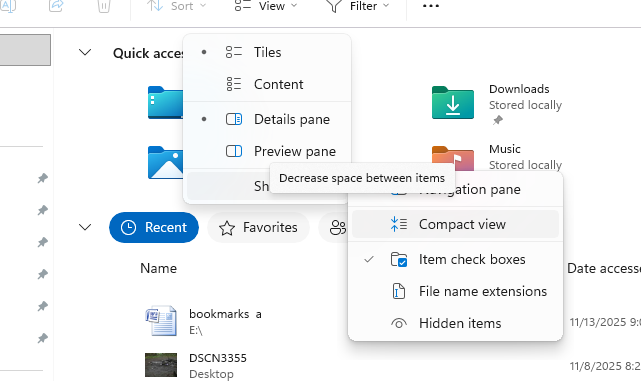
Task: Click the Desktop location under DSCN3355
Action: [211, 374]
